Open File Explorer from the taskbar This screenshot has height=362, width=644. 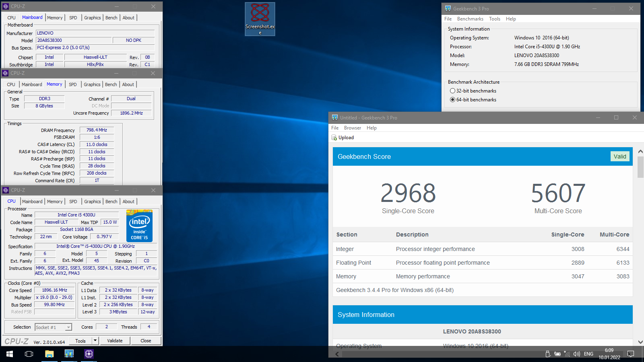[49, 354]
